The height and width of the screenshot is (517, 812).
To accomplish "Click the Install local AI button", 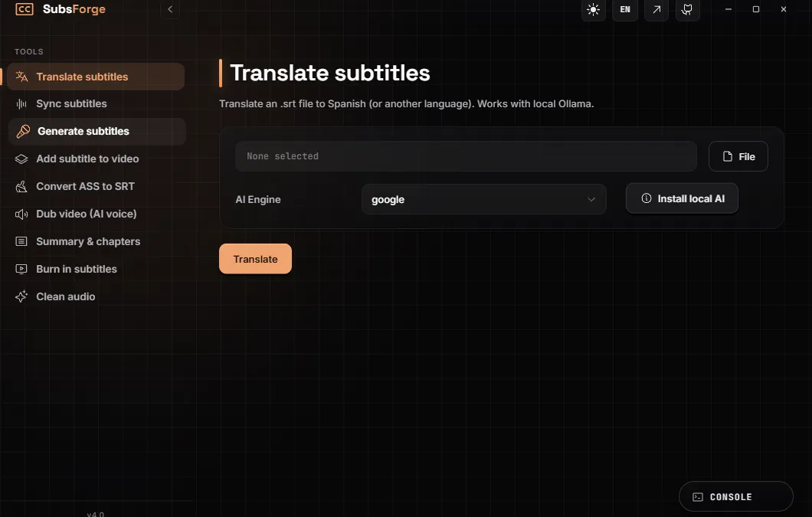I will click(x=682, y=198).
